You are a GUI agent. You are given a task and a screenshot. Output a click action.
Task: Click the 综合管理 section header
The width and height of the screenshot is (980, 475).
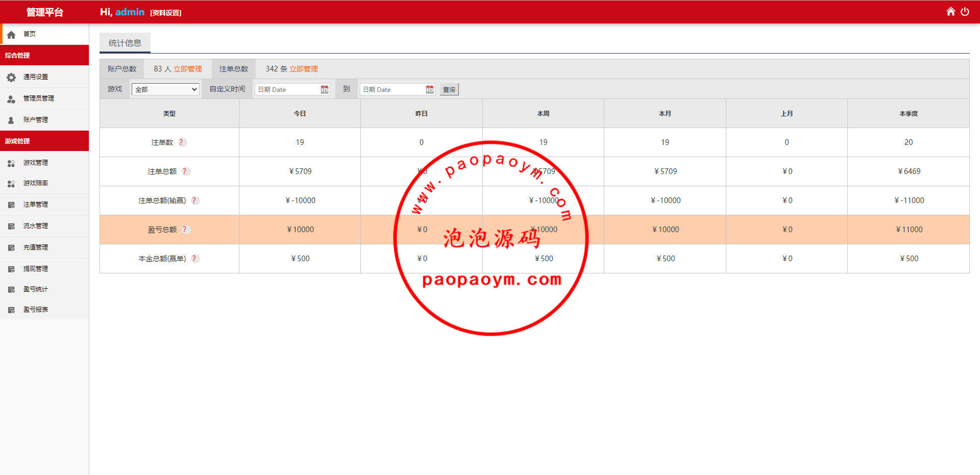(x=44, y=55)
